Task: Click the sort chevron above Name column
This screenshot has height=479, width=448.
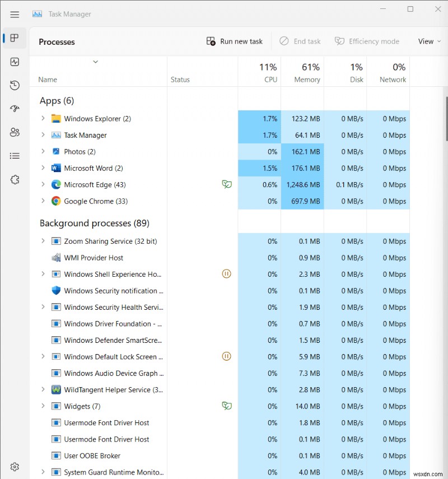Action: pos(96,62)
